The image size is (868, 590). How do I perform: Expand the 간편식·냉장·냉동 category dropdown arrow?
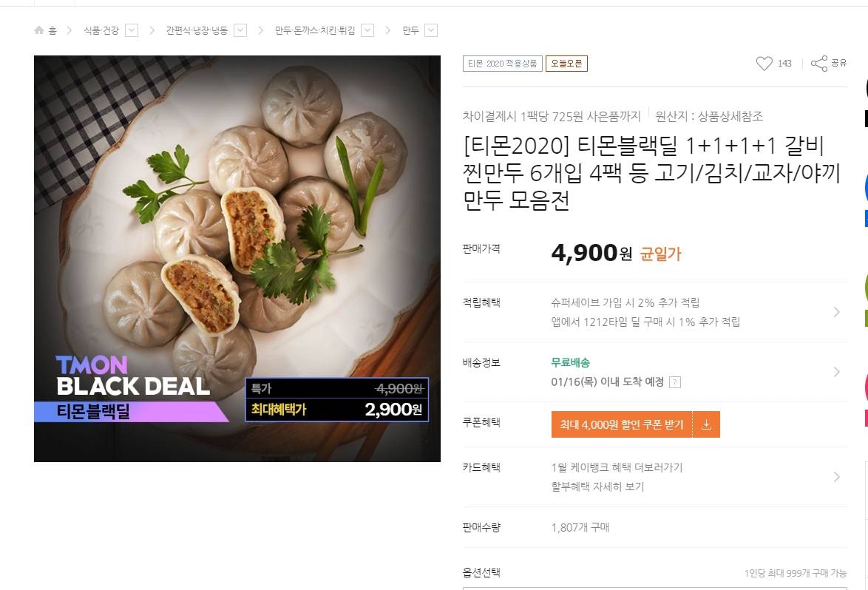[x=240, y=30]
